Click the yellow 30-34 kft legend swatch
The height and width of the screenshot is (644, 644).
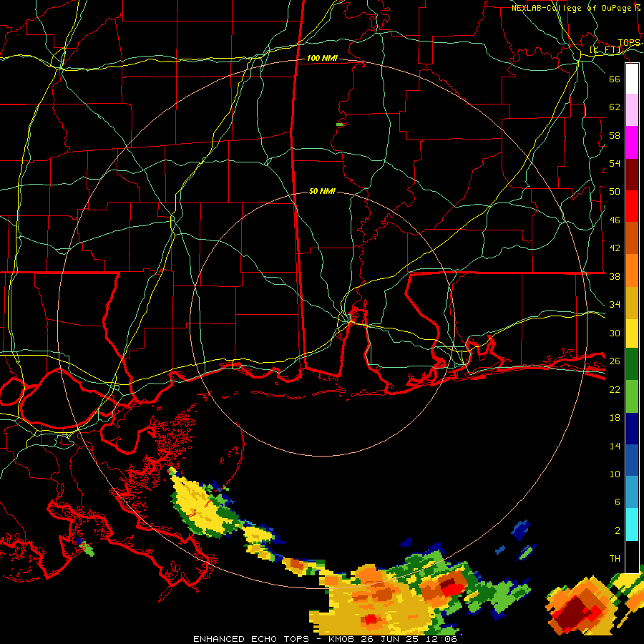point(632,333)
